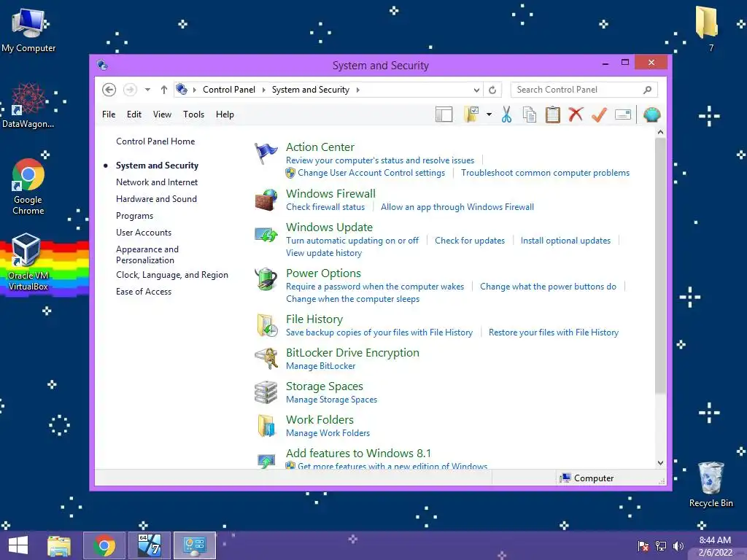Click Manage BitLocker link
The height and width of the screenshot is (560, 747).
(x=321, y=366)
